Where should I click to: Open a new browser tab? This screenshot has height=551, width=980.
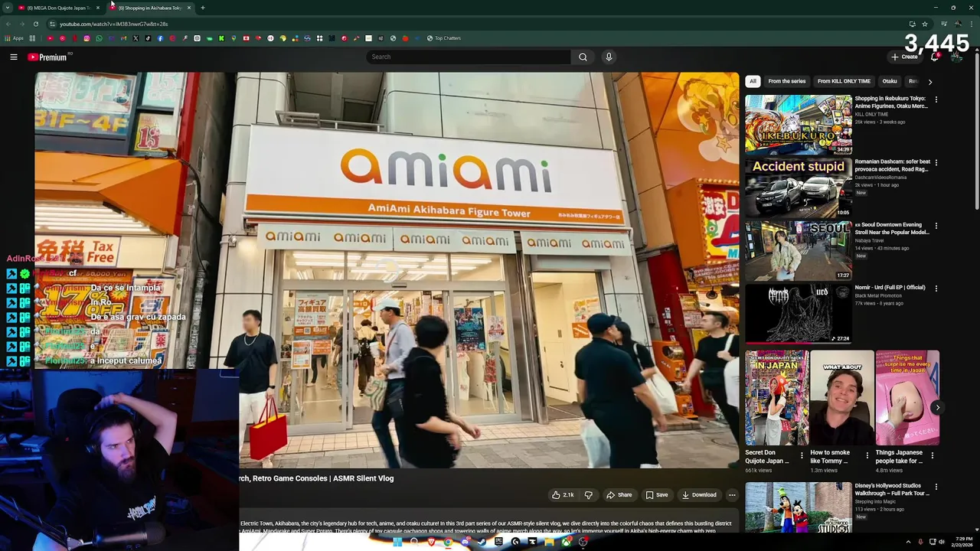tap(203, 8)
